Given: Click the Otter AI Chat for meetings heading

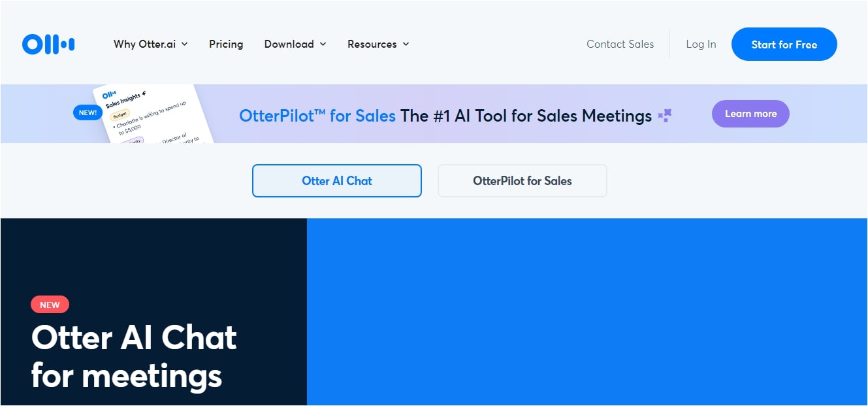Looking at the screenshot, I should [134, 357].
